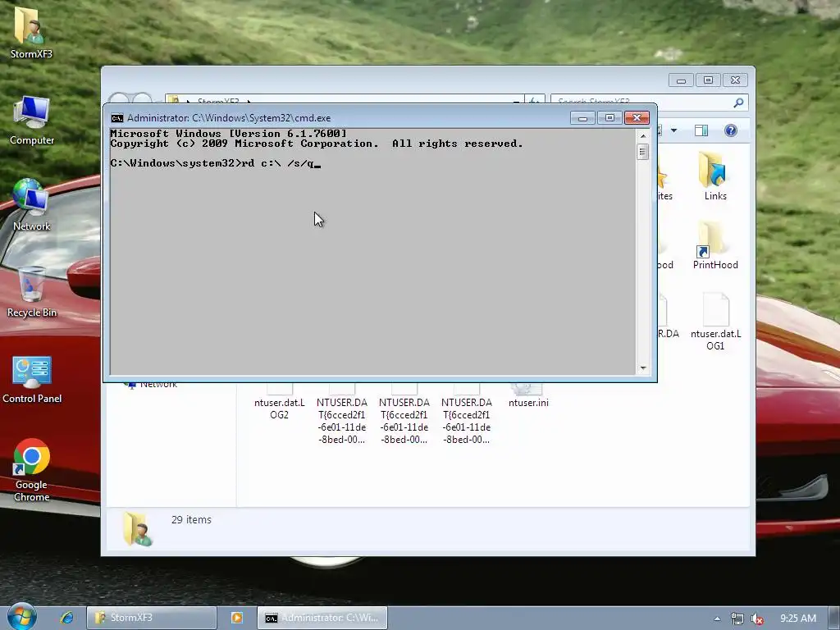Screen dimensions: 840x630
Task: Open the muted volume tray icon
Action: click(757, 619)
